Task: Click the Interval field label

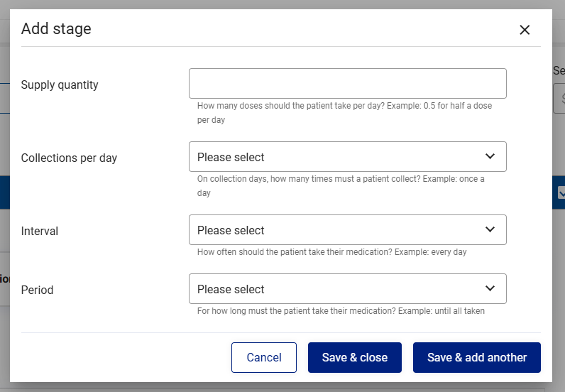Action: [x=39, y=232]
